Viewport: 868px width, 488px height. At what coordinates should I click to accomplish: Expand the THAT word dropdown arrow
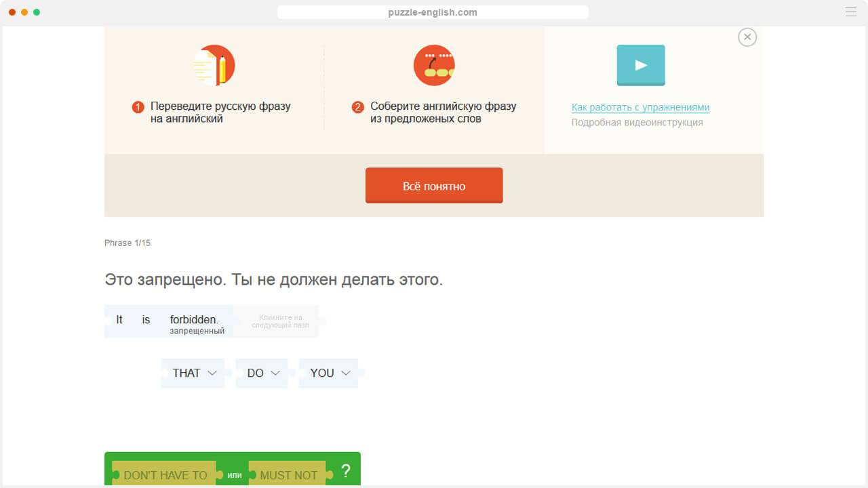click(212, 373)
